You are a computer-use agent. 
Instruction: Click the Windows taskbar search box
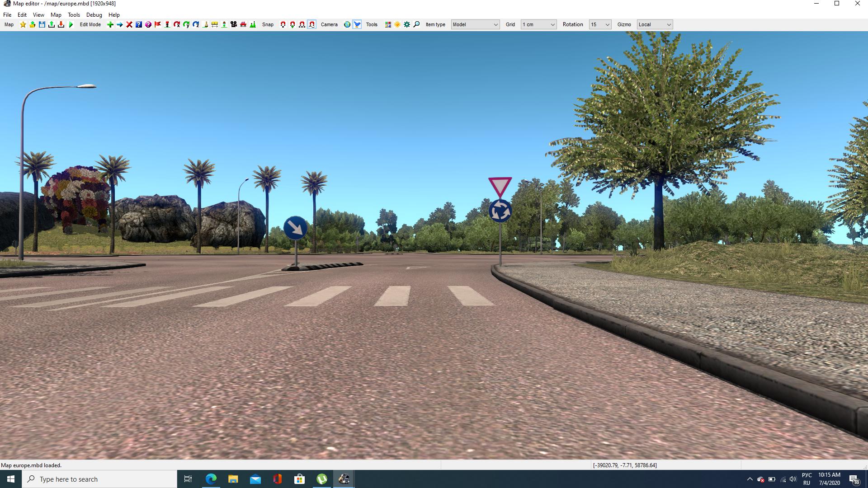(99, 479)
